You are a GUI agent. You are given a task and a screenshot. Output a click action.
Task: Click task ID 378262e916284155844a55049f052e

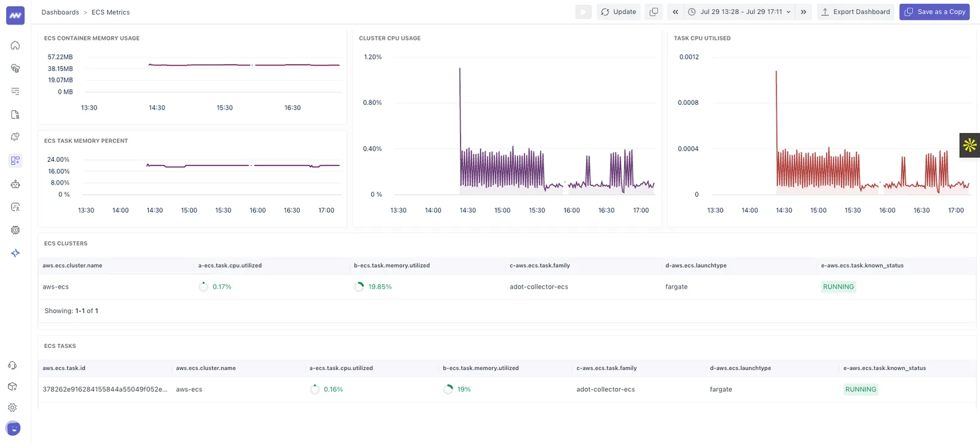tap(105, 389)
